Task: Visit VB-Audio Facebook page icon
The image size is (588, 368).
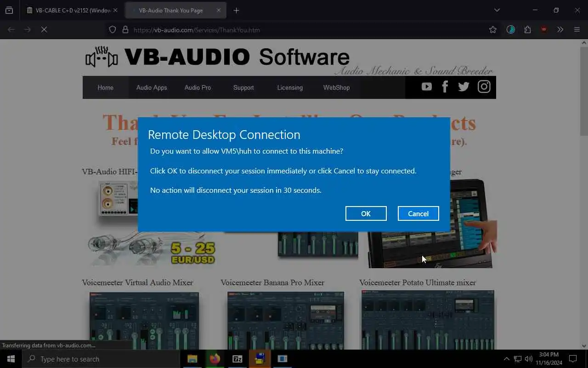Action: tap(445, 86)
